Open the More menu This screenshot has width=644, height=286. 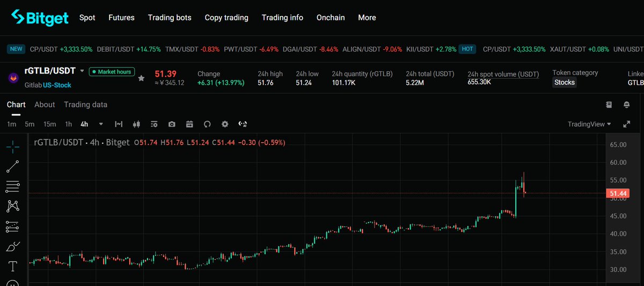click(x=367, y=18)
